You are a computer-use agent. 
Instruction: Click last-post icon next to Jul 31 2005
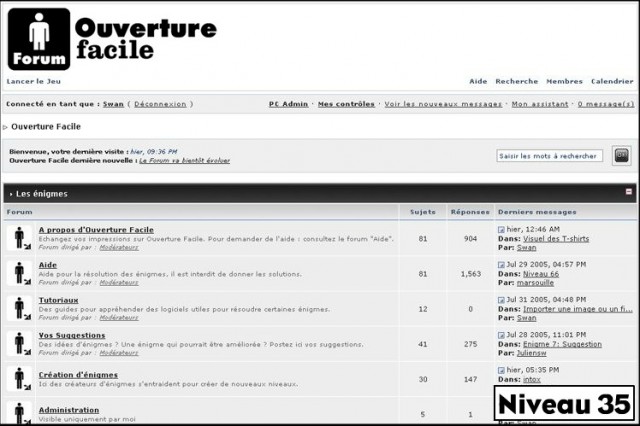click(501, 300)
